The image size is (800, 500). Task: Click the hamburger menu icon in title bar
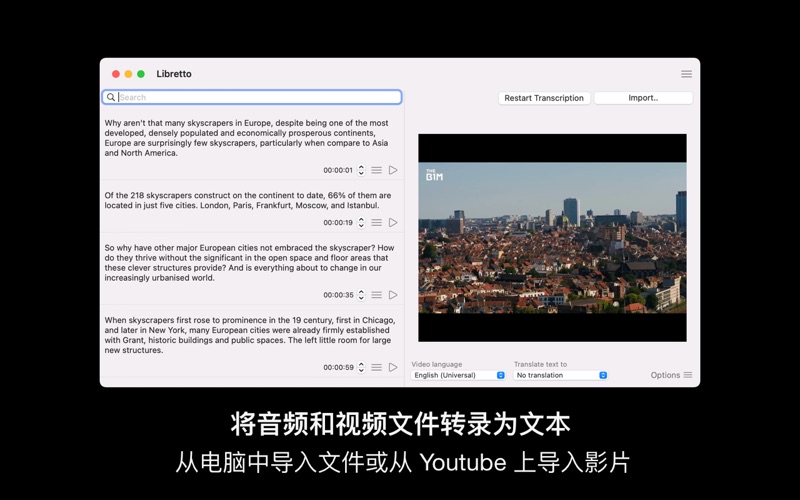(686, 74)
